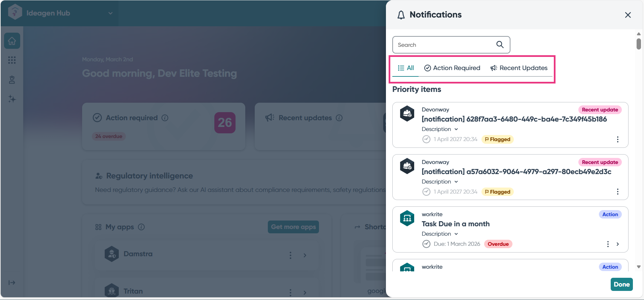
Task: Expand the sidebar using the arrow icon
Action: [x=12, y=282]
